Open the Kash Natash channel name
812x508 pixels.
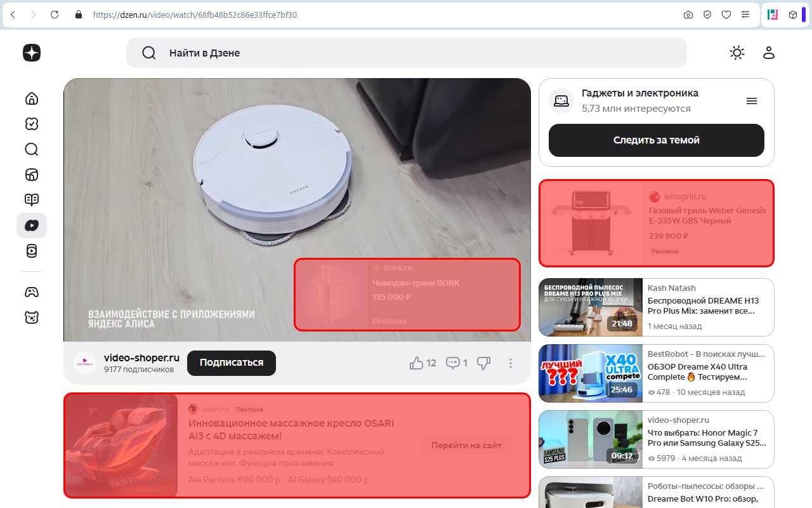click(x=672, y=288)
